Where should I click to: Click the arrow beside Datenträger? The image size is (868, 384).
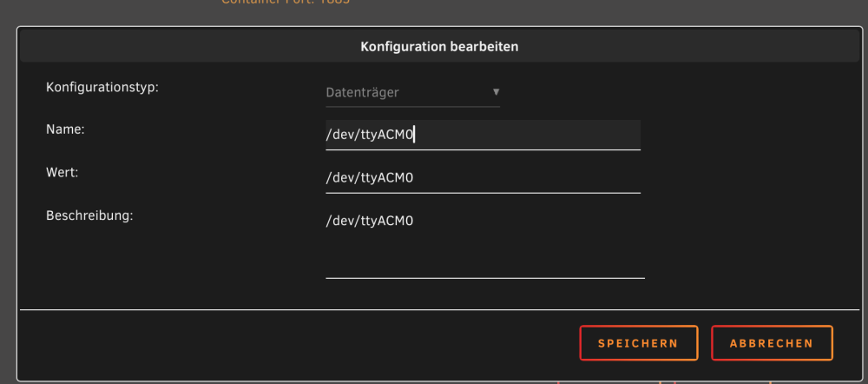tap(496, 91)
